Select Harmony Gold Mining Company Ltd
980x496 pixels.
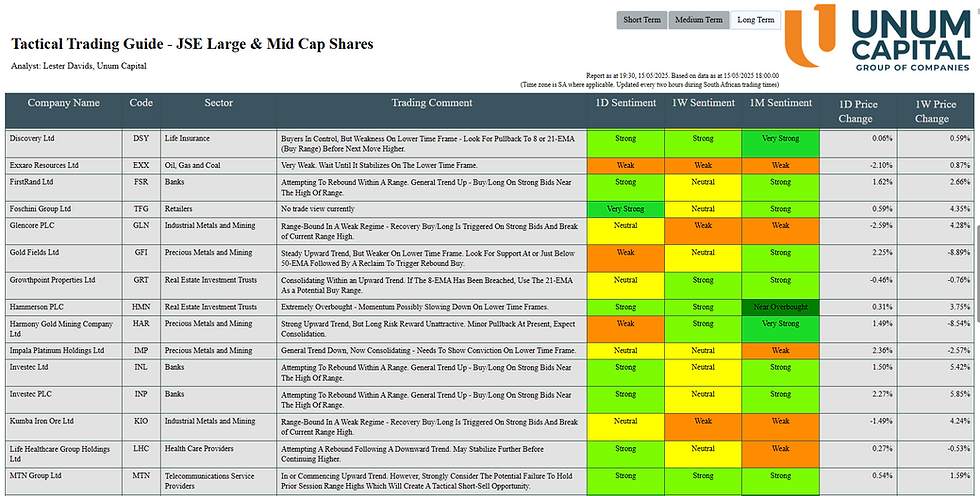tap(61, 329)
